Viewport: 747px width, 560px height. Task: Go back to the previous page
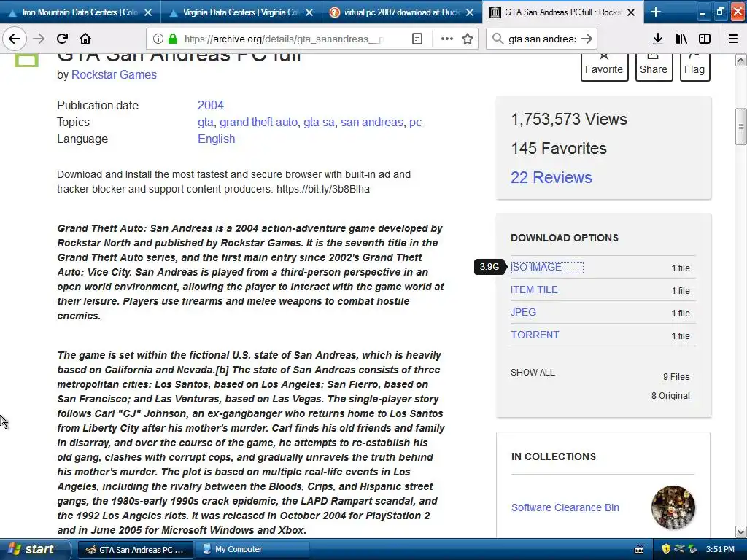pos(15,39)
